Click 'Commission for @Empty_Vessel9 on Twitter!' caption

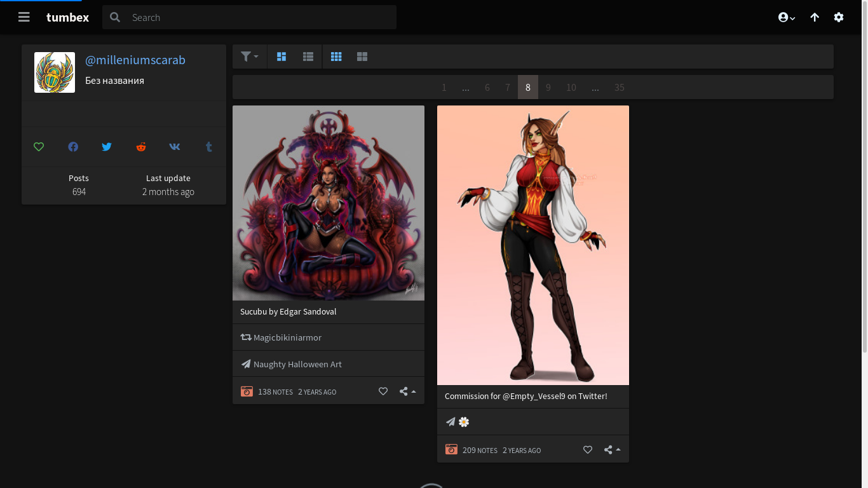click(526, 396)
